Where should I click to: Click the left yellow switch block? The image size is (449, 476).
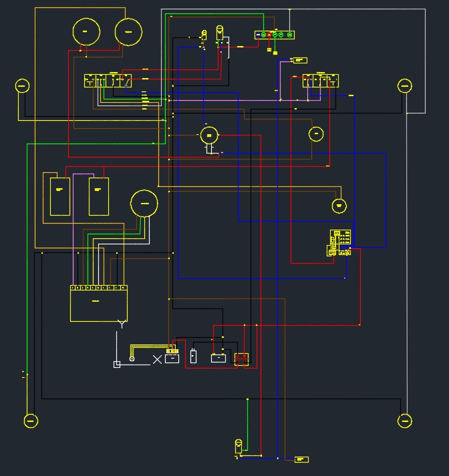pyautogui.click(x=108, y=80)
